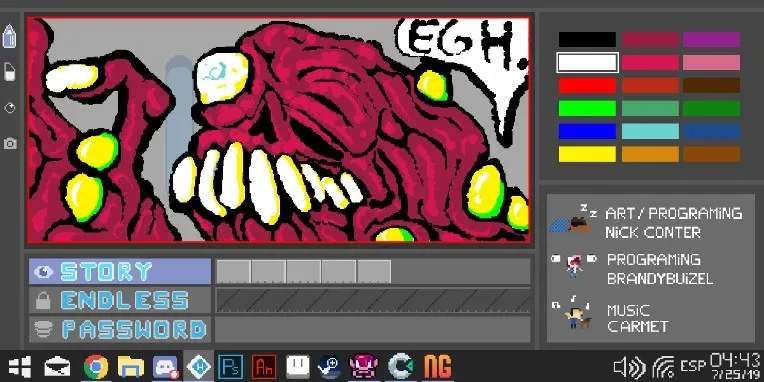Pick the purple color swatch
This screenshot has height=382, width=764.
(711, 39)
